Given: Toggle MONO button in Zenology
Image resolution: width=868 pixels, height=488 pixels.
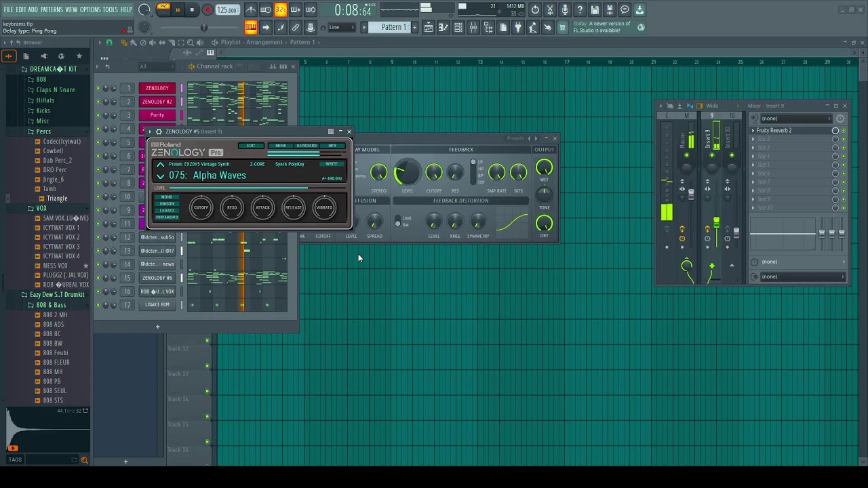Looking at the screenshot, I should tap(167, 197).
